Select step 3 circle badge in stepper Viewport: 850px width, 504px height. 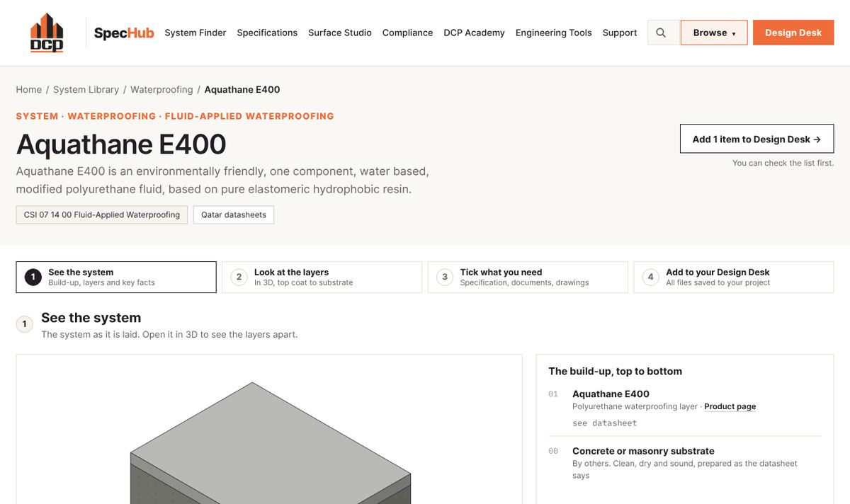(445, 277)
